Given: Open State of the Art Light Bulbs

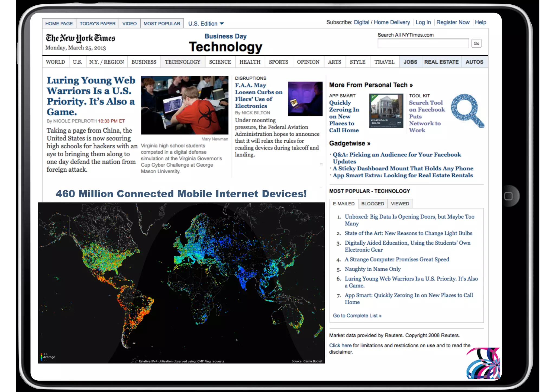Looking at the screenshot, I should tap(408, 233).
